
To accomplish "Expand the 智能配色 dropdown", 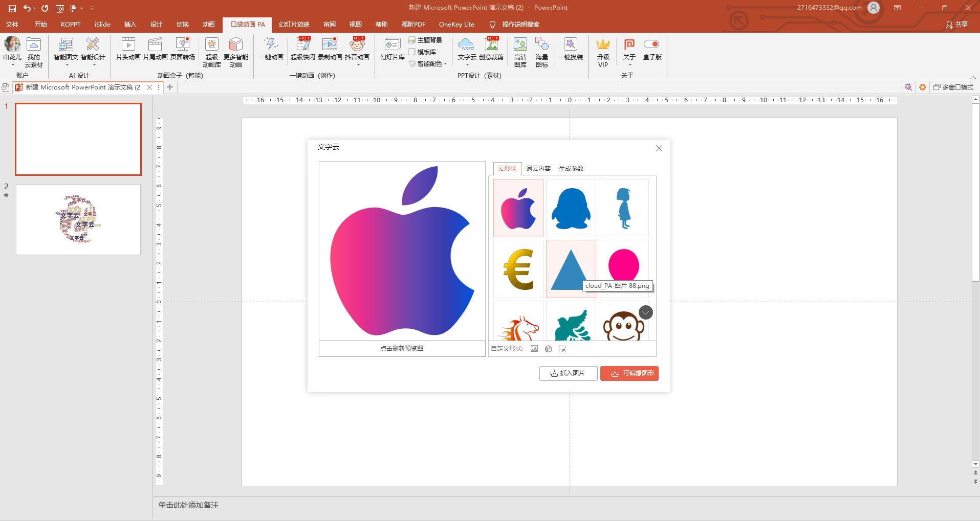I will click(x=445, y=64).
